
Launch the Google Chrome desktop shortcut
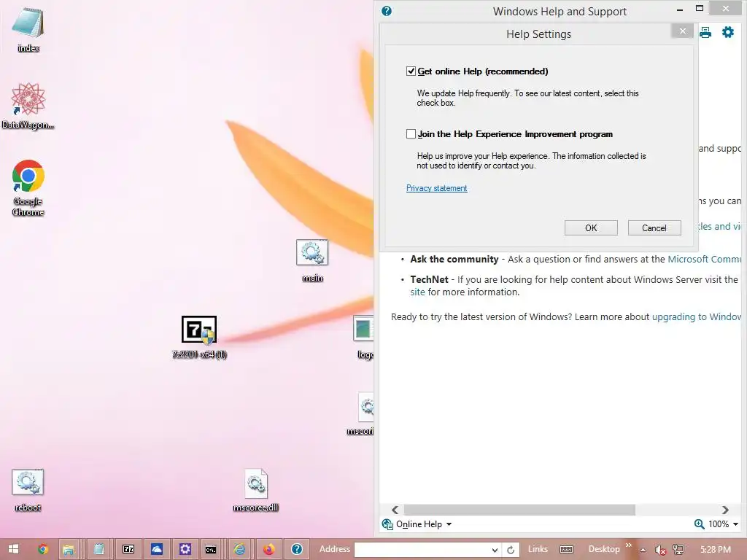pos(28,187)
